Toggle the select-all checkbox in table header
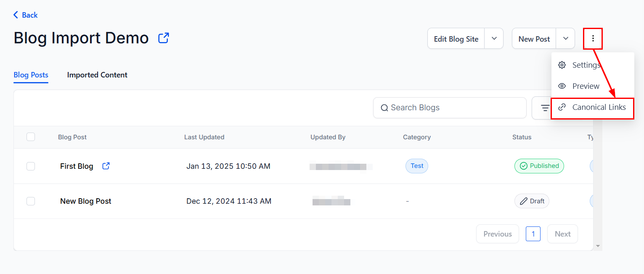 [31, 137]
